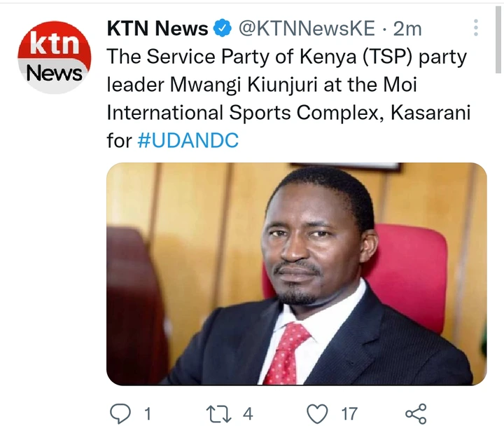Click the share icon
This screenshot has width=504, height=440.
pyautogui.click(x=416, y=413)
